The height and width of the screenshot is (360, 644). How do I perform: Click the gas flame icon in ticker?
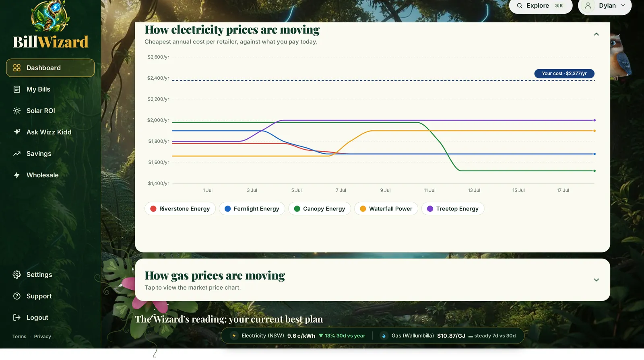point(384,336)
